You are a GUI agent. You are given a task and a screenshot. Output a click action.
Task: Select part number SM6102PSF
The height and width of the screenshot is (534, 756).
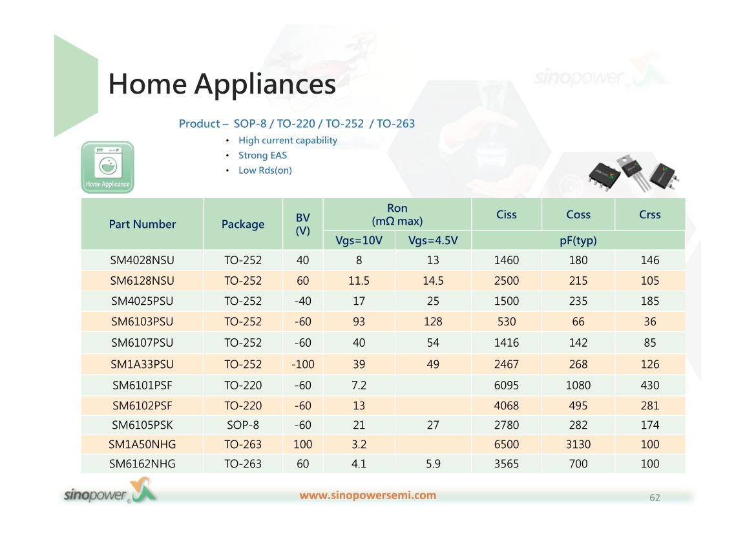click(142, 406)
